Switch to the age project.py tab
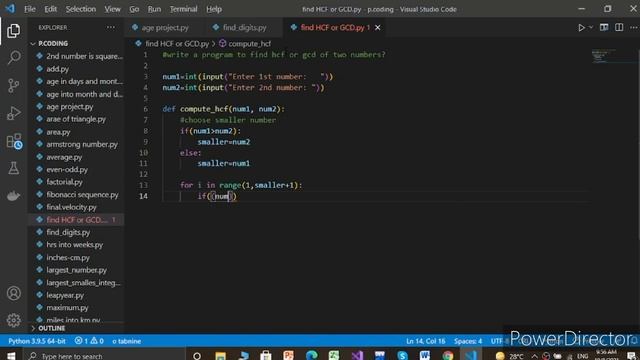This screenshot has width=640, height=360. tap(164, 28)
